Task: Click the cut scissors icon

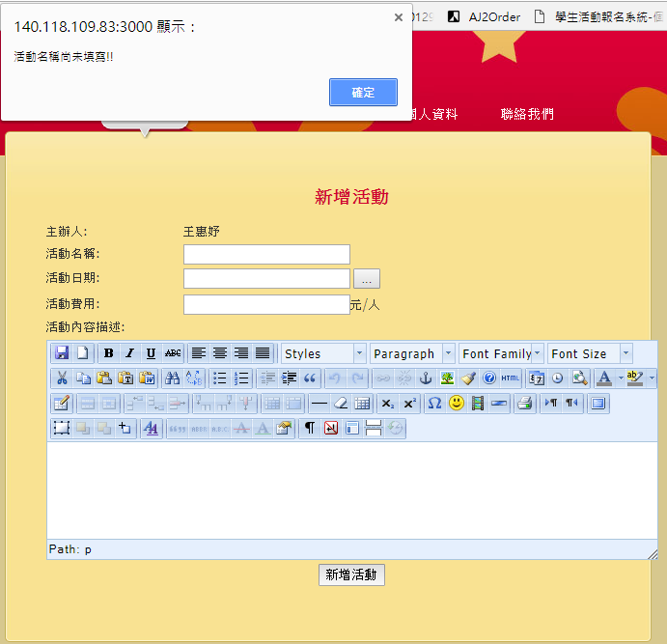Action: click(62, 378)
